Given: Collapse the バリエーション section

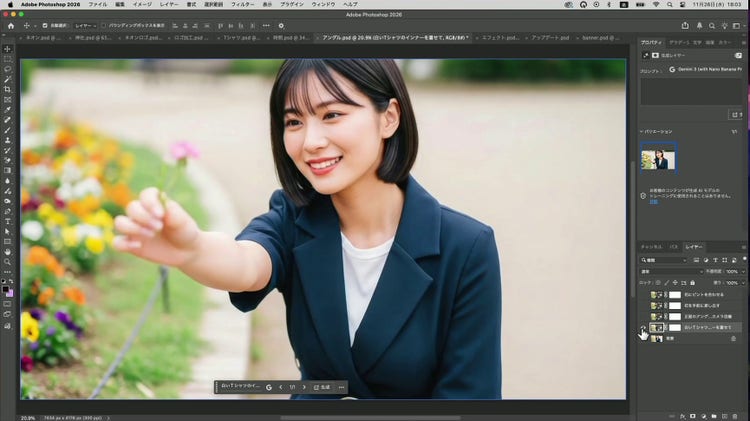Looking at the screenshot, I should click(642, 131).
